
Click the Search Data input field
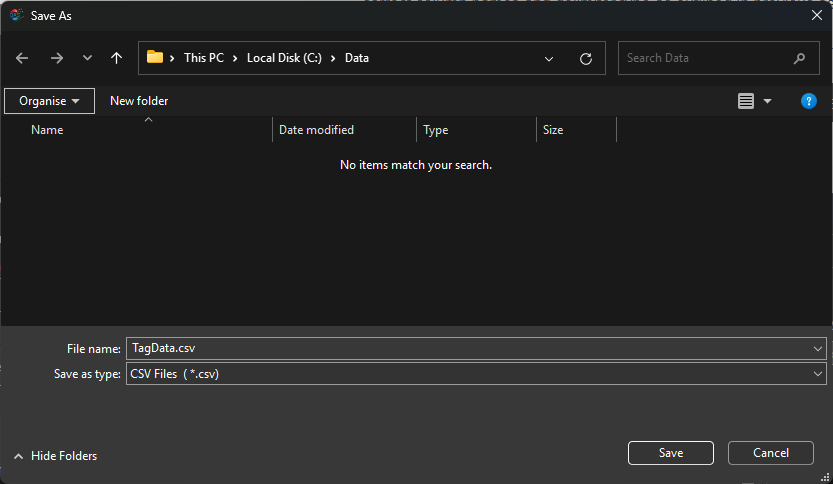coord(705,58)
